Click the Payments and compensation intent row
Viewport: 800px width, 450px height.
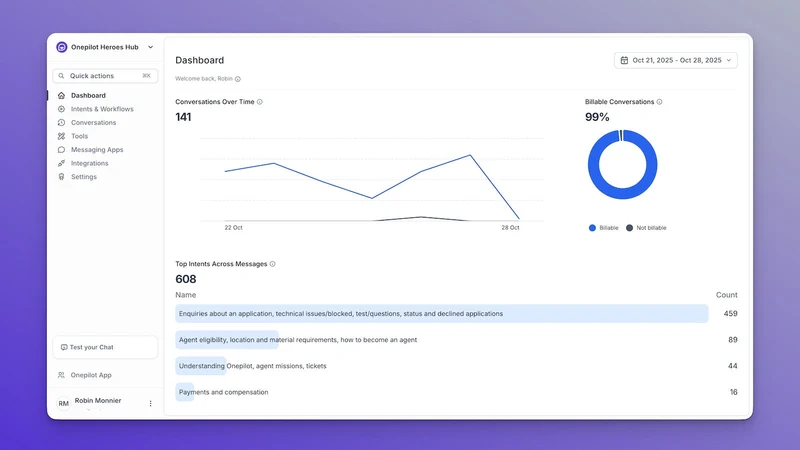coord(456,392)
